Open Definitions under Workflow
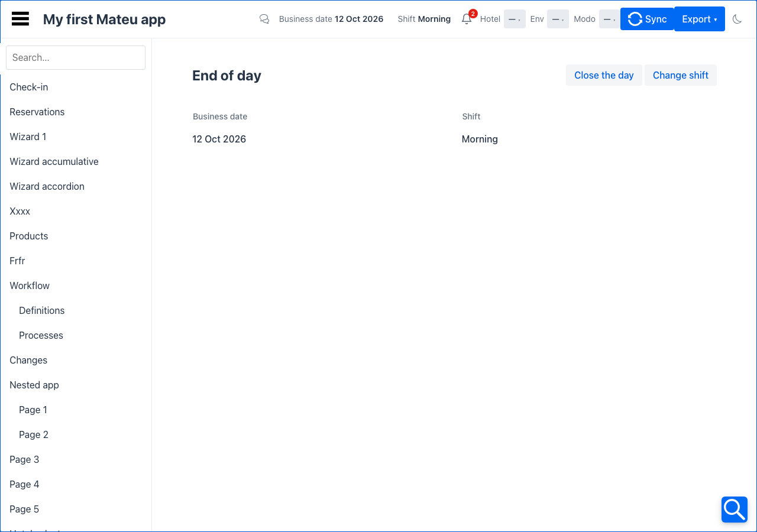This screenshot has width=757, height=532. pyautogui.click(x=41, y=310)
